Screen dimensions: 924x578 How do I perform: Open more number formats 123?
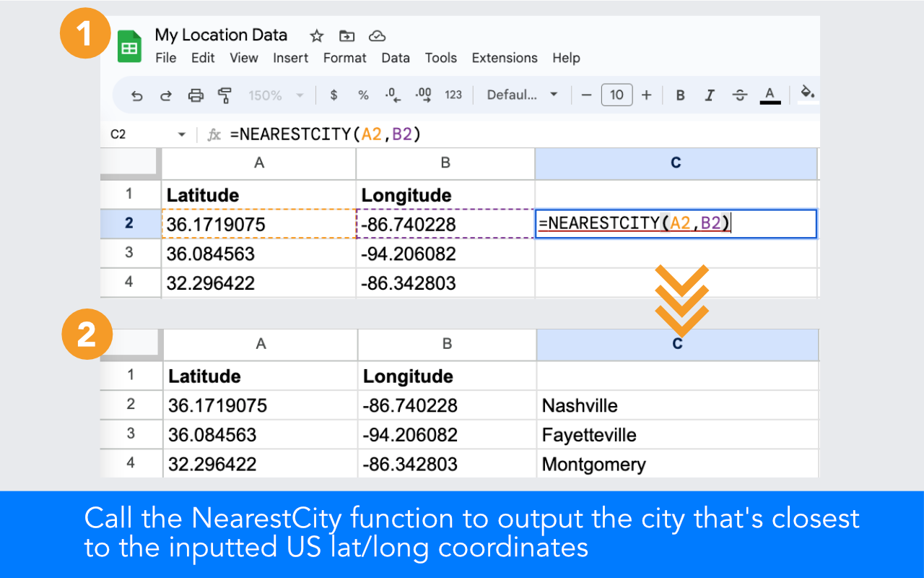[x=453, y=95]
